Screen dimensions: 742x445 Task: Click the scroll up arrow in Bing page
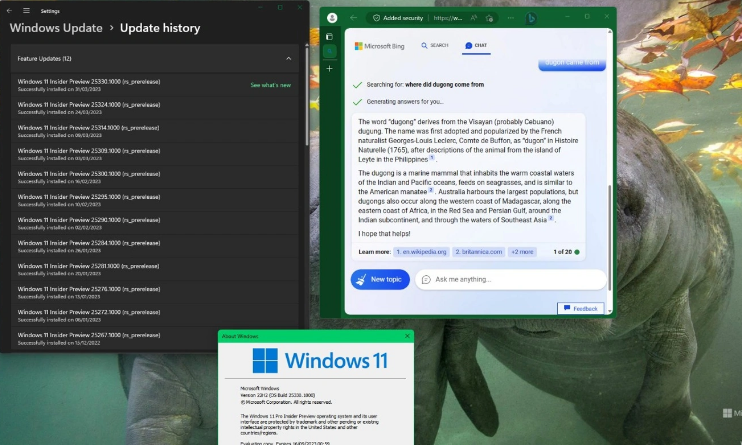click(x=610, y=32)
